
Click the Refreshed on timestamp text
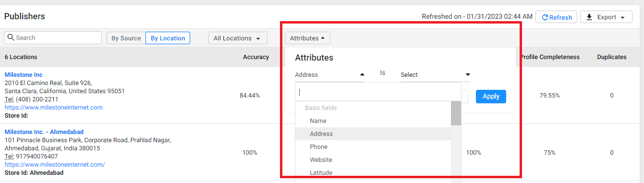coord(477,17)
